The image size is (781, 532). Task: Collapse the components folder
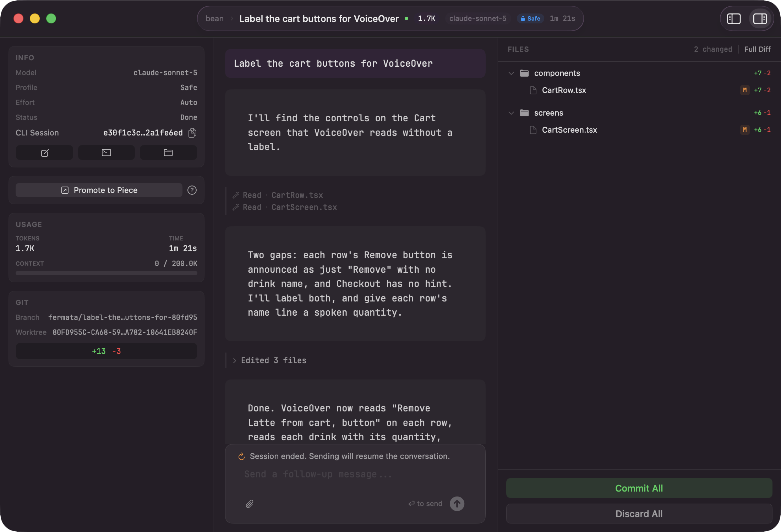tap(511, 73)
